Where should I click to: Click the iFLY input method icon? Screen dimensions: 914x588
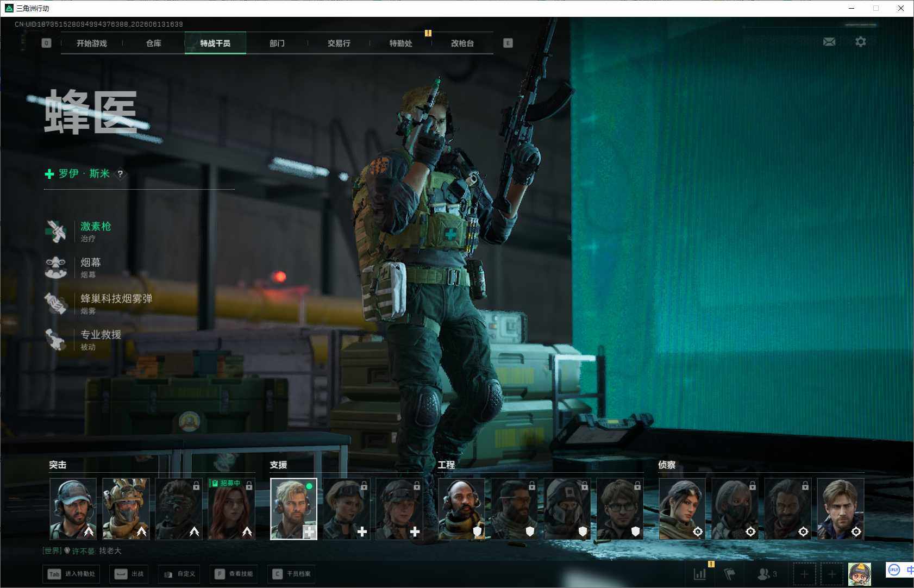click(894, 570)
